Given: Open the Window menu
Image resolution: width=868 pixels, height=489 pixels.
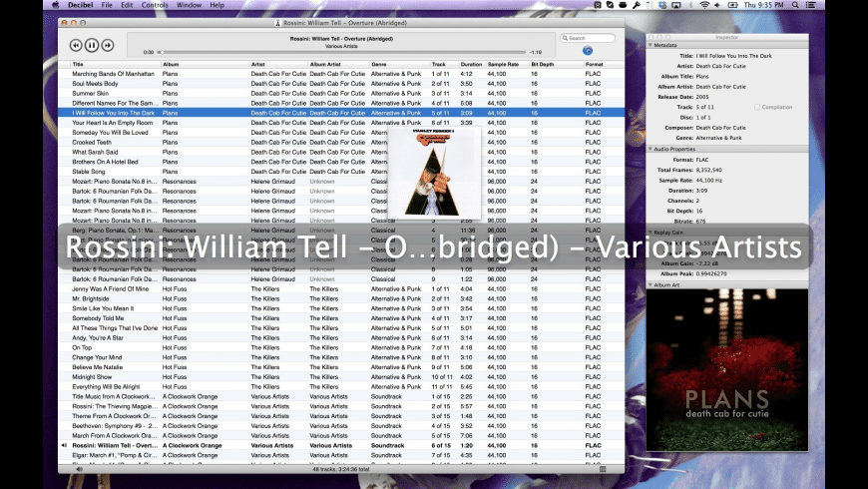Looking at the screenshot, I should pos(189,5).
